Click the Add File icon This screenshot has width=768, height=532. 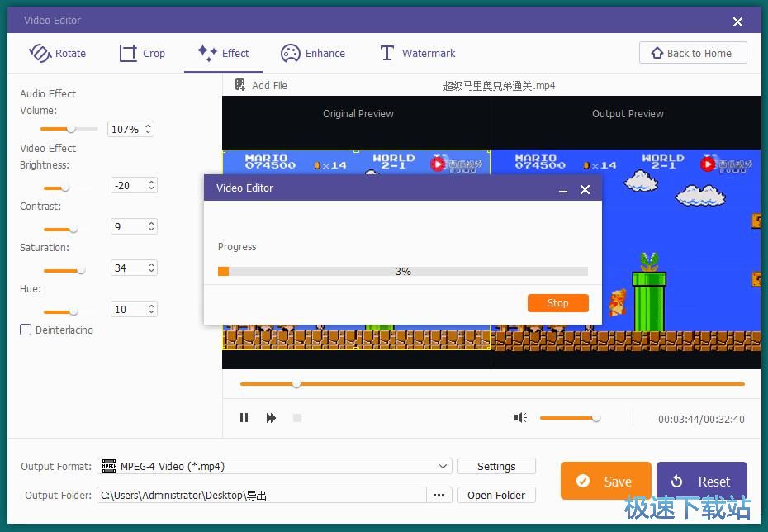pos(240,85)
